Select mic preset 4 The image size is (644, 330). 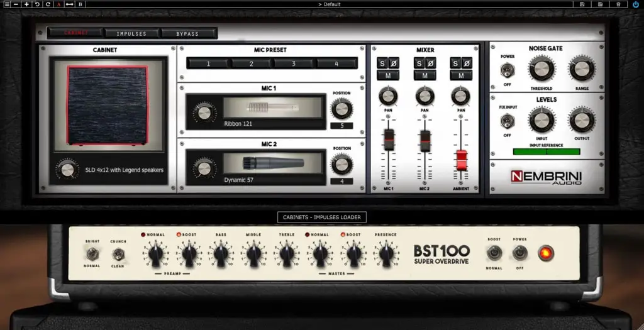[x=336, y=63]
